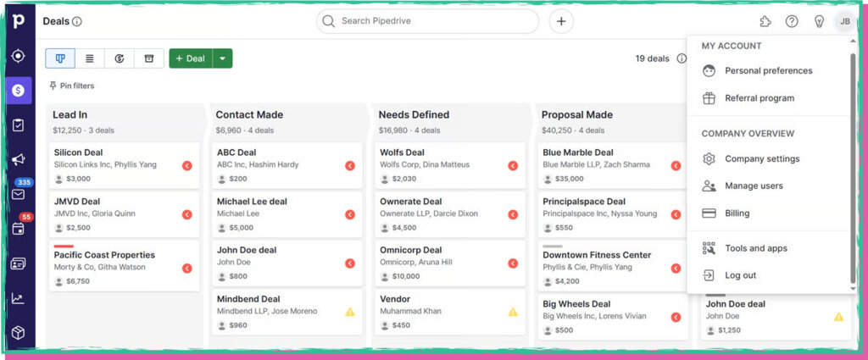Screen dimensions: 868x360
Task: Click the $10,000 value on Omnicorp Deal
Action: tap(406, 276)
